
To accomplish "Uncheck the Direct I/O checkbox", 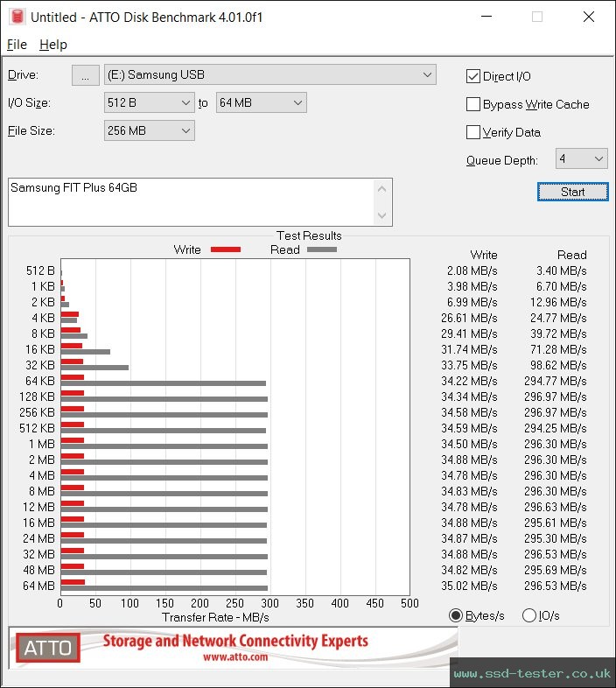I will (473, 76).
